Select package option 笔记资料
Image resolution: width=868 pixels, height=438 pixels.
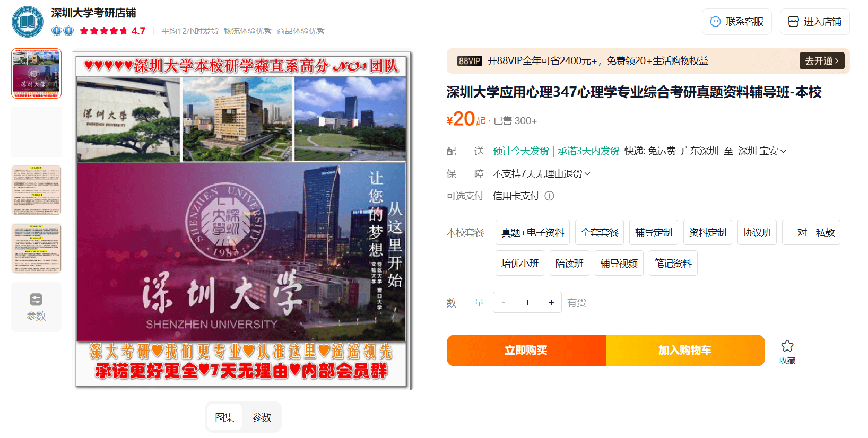673,263
